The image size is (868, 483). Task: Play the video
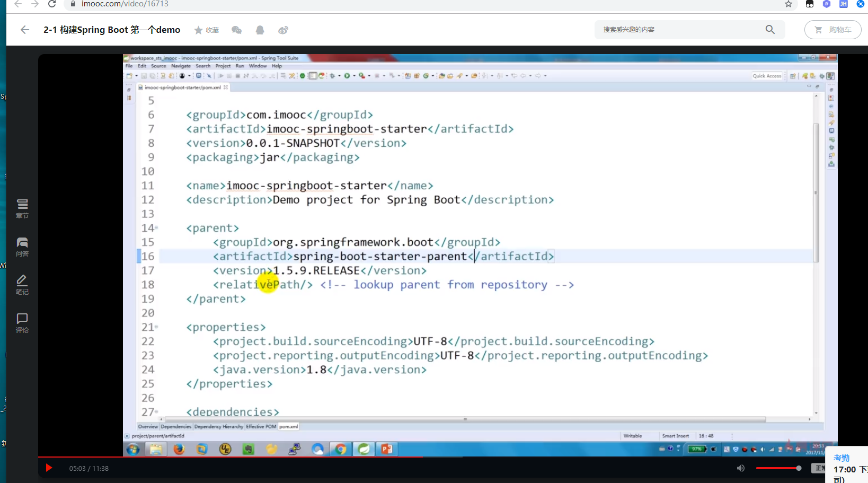coord(49,468)
